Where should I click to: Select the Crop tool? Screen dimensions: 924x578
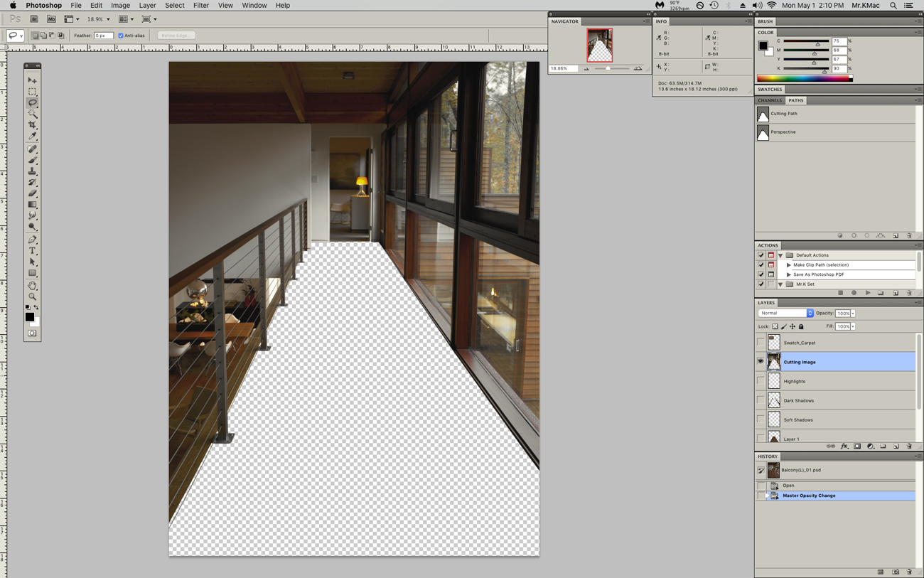[32, 125]
